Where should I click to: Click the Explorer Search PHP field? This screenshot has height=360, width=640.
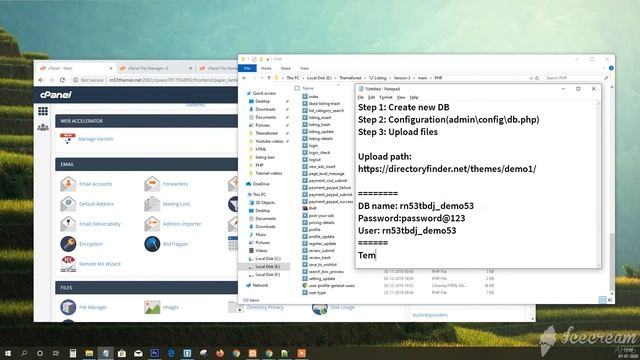coord(576,78)
